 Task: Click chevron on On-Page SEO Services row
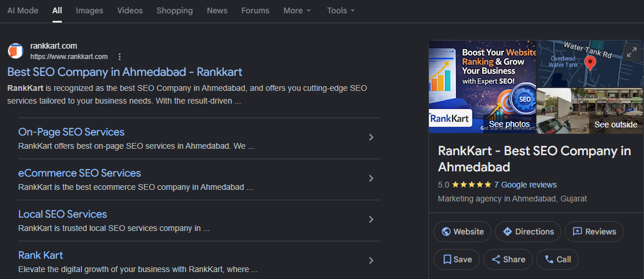click(x=371, y=137)
